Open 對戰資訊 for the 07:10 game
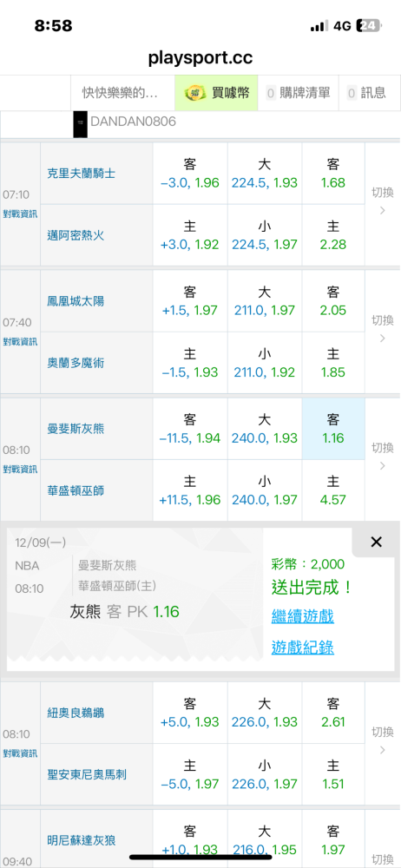401x868 pixels. pos(20,214)
